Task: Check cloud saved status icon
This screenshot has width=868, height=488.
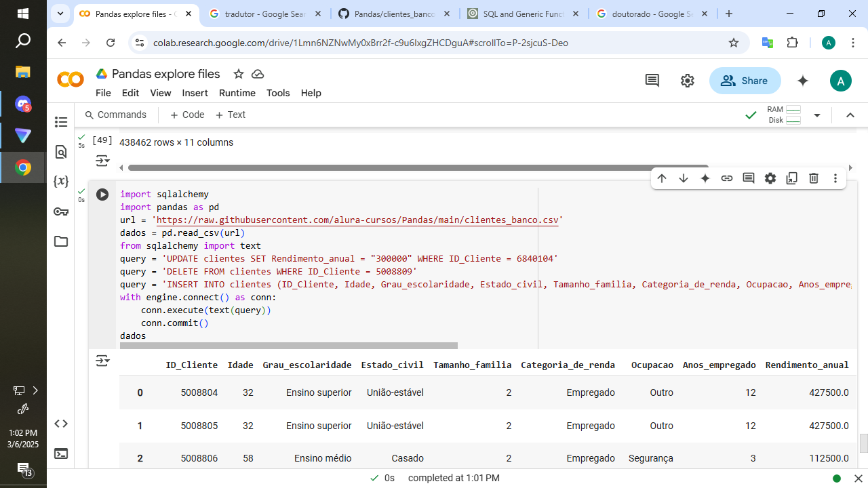Action: (x=258, y=74)
